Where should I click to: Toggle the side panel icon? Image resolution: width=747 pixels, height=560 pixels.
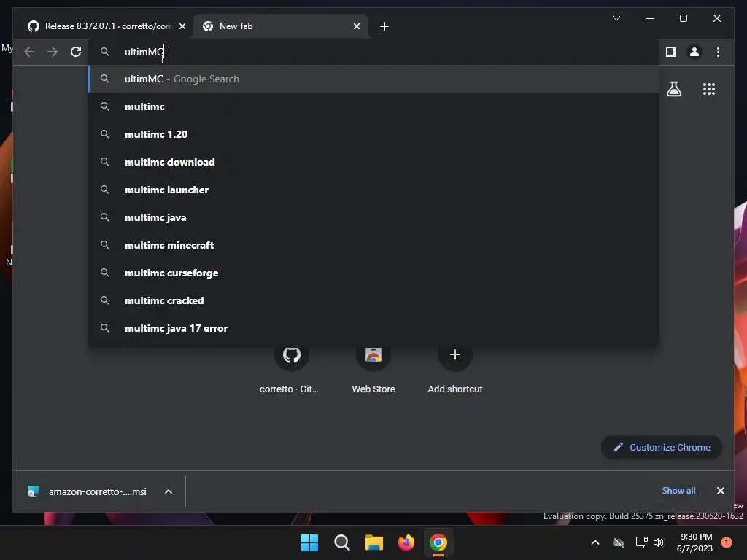(671, 52)
